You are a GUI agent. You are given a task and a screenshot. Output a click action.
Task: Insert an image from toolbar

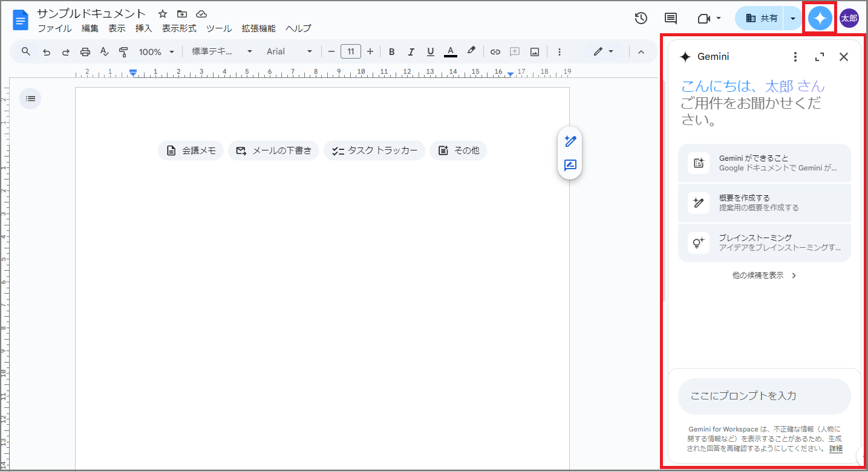click(x=535, y=52)
